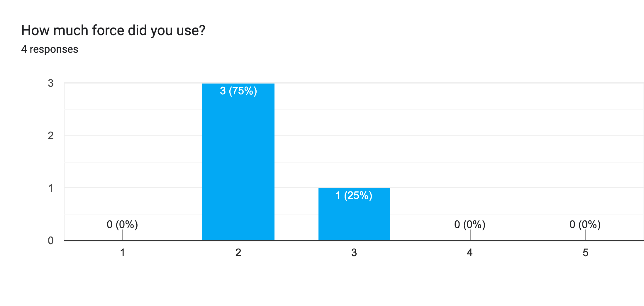644x306 pixels.
Task: Click the gray tick mark above option 1
Action: click(123, 235)
